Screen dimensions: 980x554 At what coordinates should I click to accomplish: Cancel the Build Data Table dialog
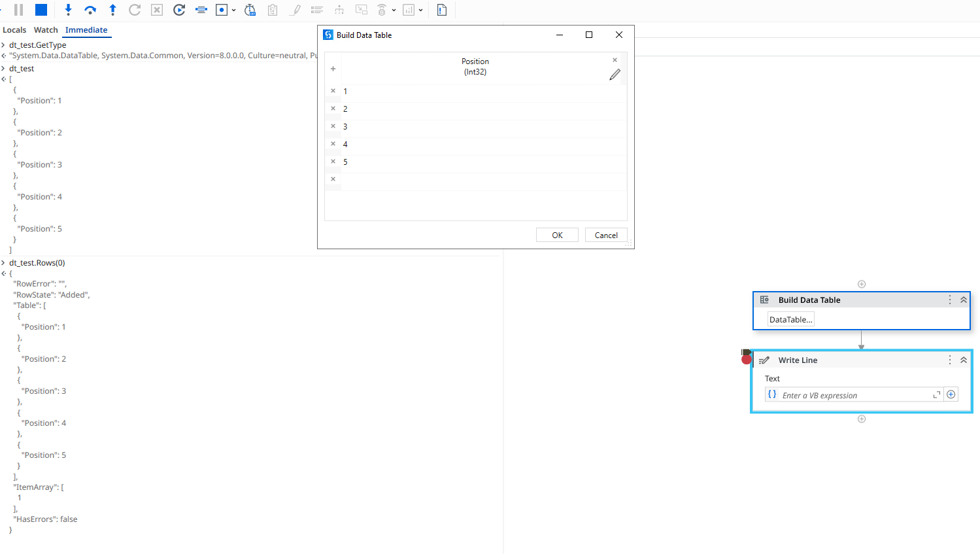point(605,234)
